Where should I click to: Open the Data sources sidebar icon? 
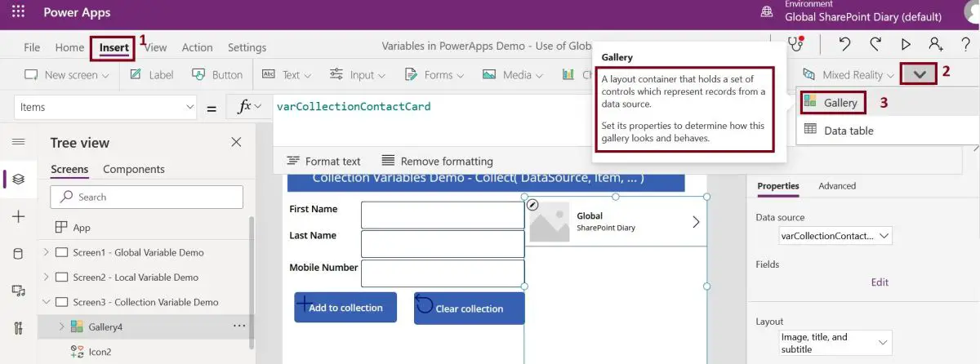point(18,253)
